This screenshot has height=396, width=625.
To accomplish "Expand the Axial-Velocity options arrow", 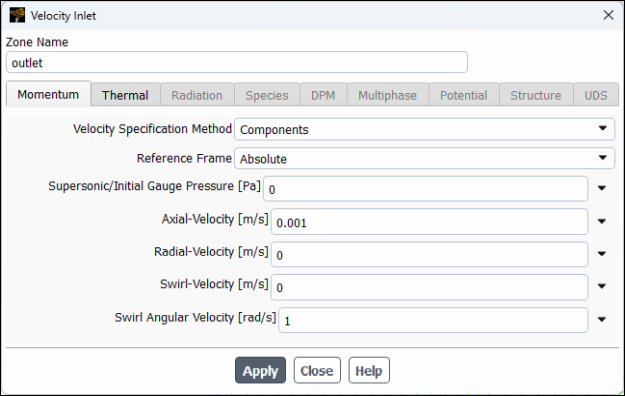I will 602,221.
